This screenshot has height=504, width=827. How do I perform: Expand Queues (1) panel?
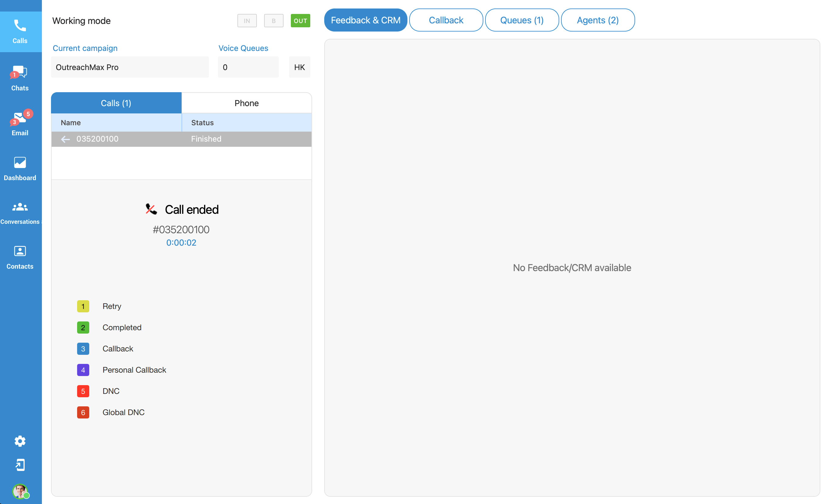coord(520,19)
